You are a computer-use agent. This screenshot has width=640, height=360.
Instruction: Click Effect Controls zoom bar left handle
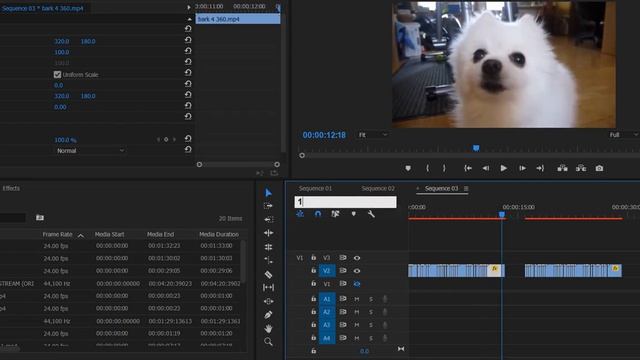pyautogui.click(x=199, y=164)
